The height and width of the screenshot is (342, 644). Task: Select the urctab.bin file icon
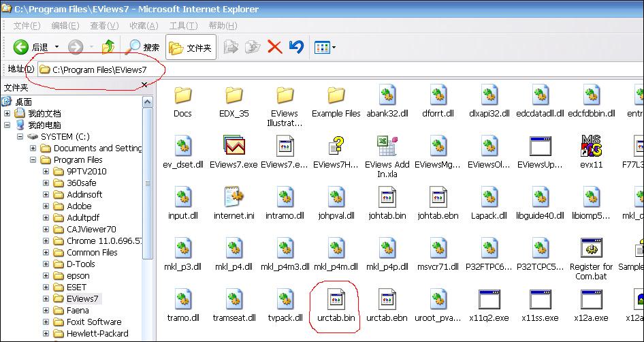336,299
